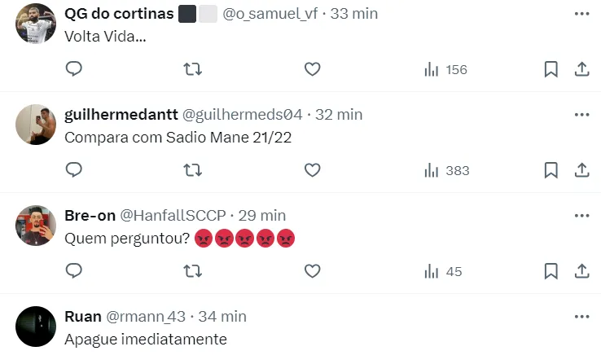The height and width of the screenshot is (364, 601).
Task: Repost the QG do cortinas tweet
Action: point(193,69)
